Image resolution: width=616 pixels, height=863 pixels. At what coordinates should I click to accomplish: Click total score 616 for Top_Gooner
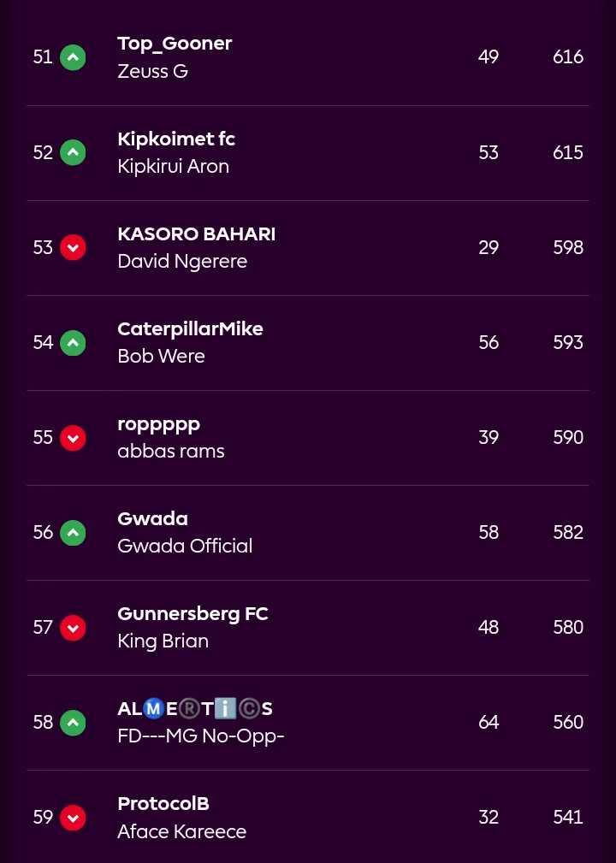point(568,57)
